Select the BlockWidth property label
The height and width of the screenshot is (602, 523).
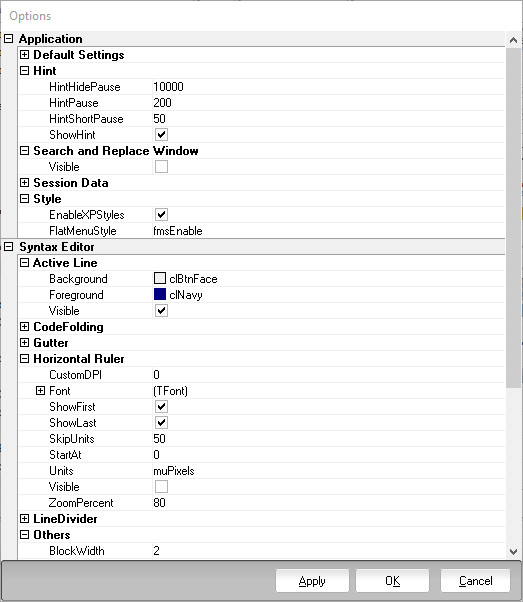[77, 551]
